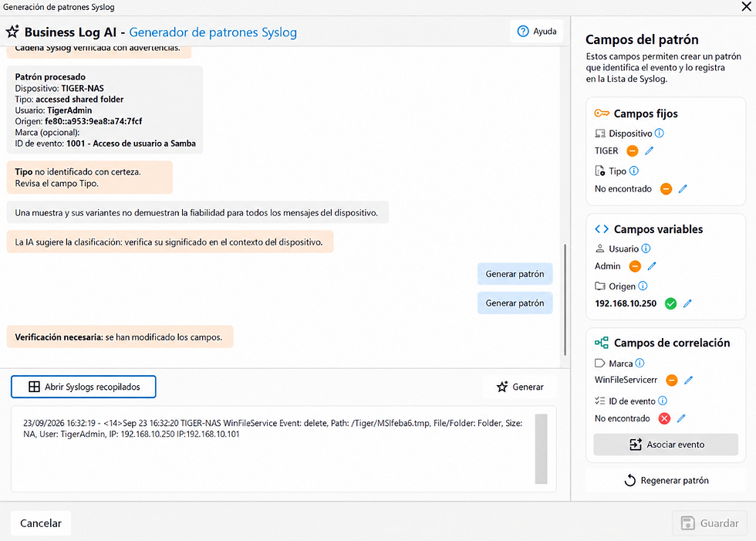Click the Campos fijos key icon
756x541 pixels.
pos(602,113)
